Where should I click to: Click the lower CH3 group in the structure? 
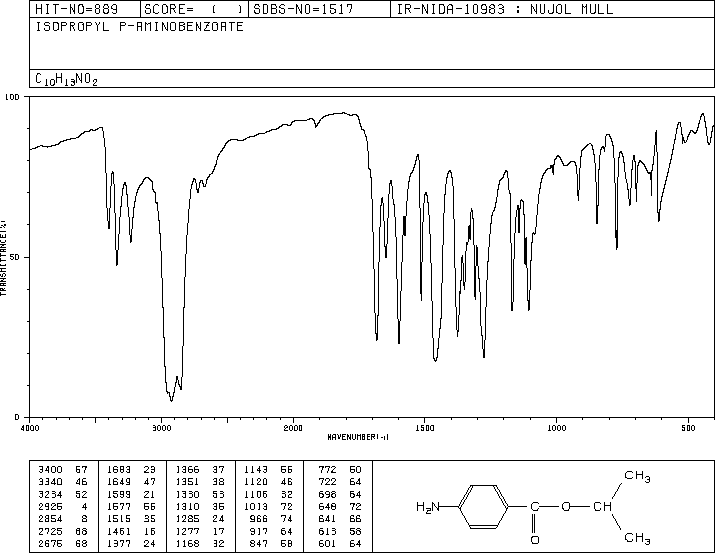coord(637,538)
